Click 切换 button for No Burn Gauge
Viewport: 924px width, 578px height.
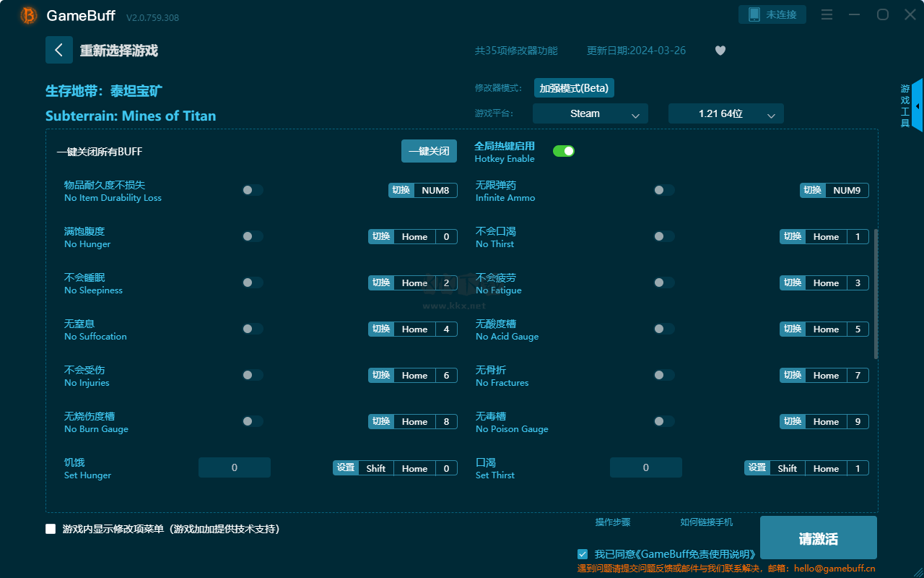381,421
